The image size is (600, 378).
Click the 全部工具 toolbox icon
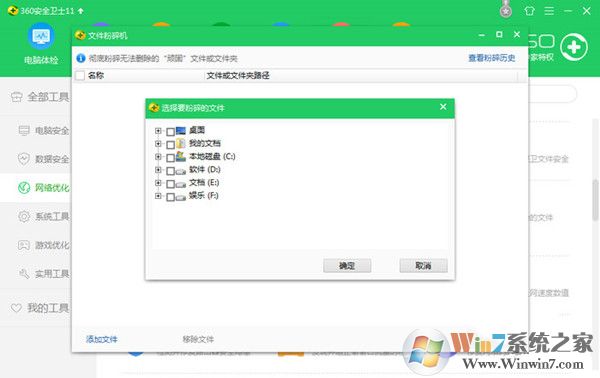coord(16,97)
